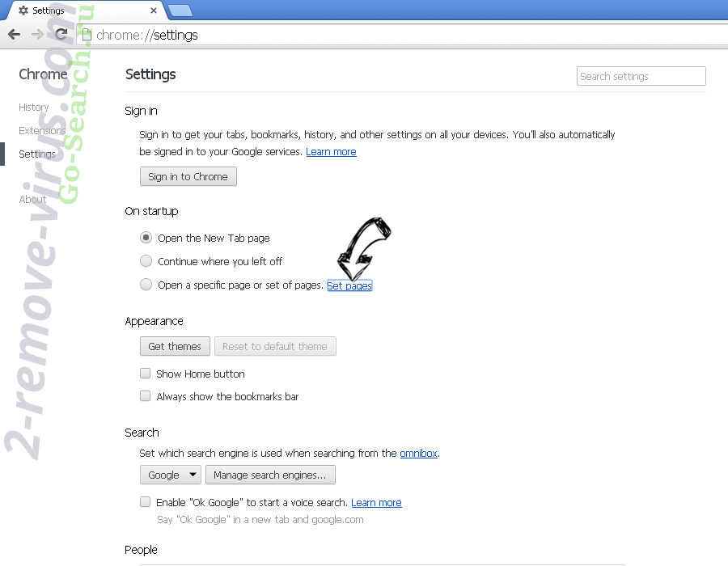Click Manage search engines button

point(270,475)
